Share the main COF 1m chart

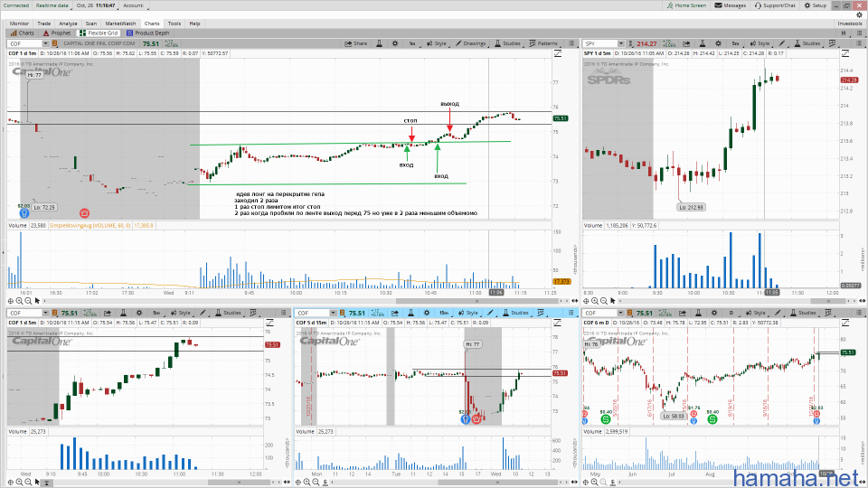pyautogui.click(x=356, y=43)
